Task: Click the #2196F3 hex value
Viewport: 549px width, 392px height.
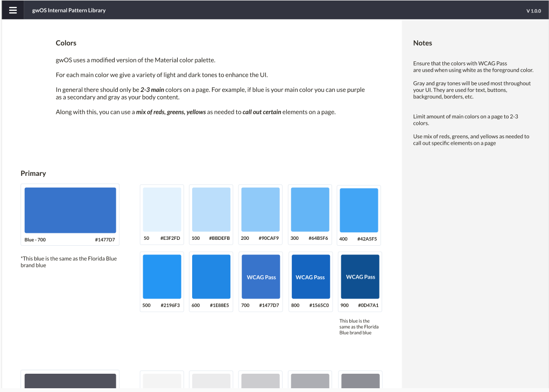Action: point(170,305)
